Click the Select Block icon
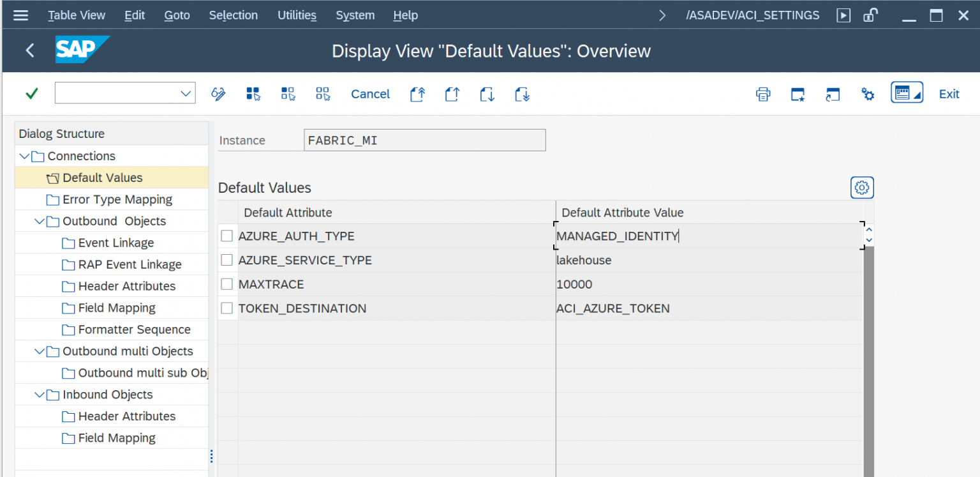 288,94
